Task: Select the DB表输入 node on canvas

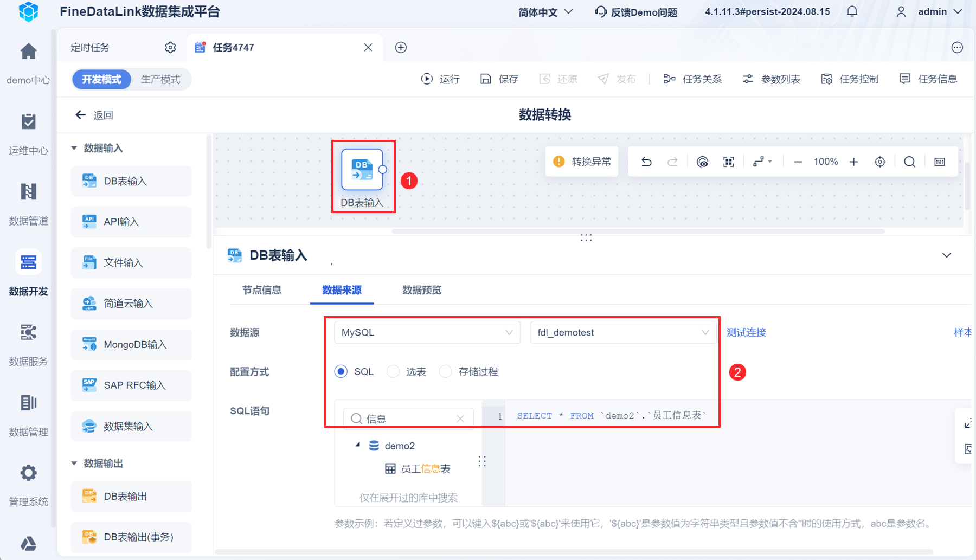Action: (x=362, y=170)
